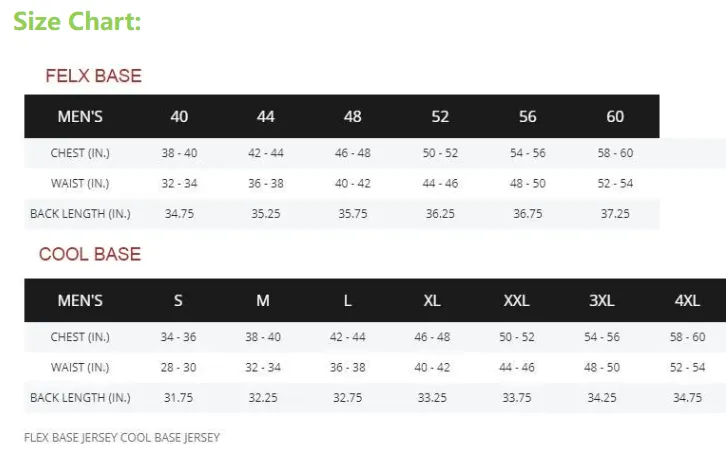This screenshot has height=470, width=726.
Task: Click the XL size column header
Action: (432, 301)
